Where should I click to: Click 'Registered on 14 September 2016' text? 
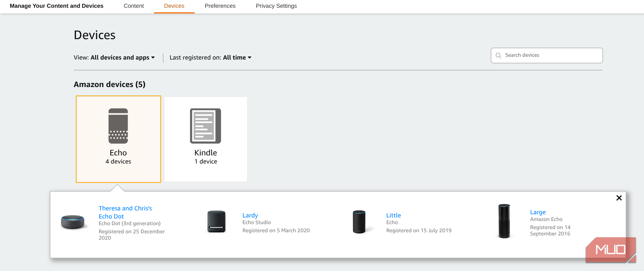point(550,230)
